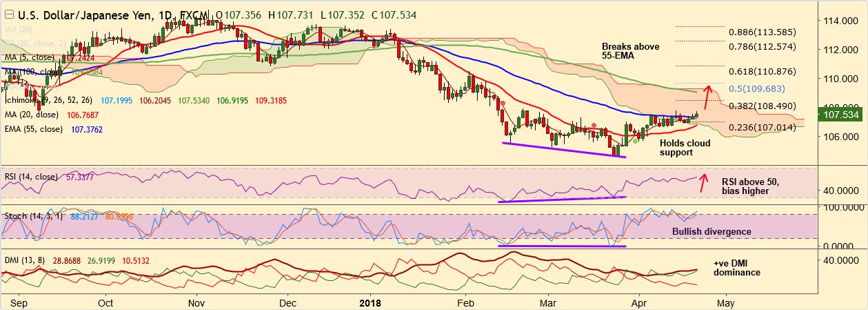
Task: Select the RSI (14, close) pane legend
Action: [x=31, y=177]
